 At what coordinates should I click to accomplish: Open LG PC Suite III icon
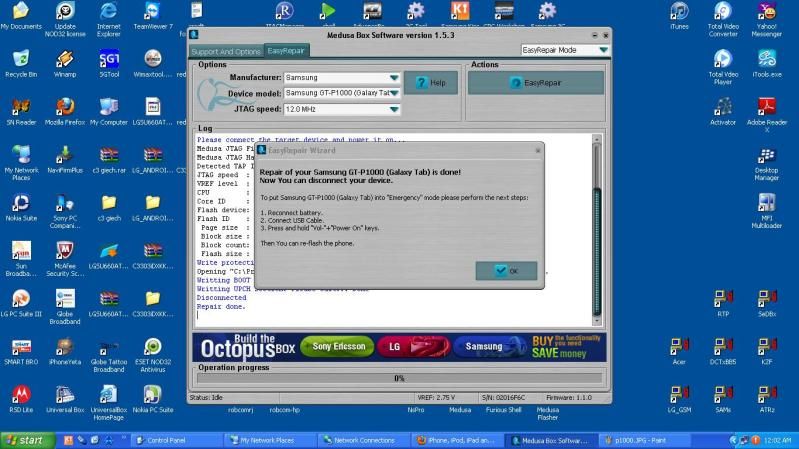click(21, 303)
